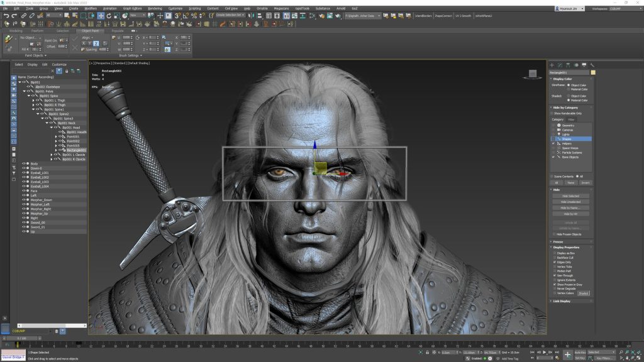Open the Utilities tab in command panel
The image size is (644, 362).
click(x=592, y=65)
